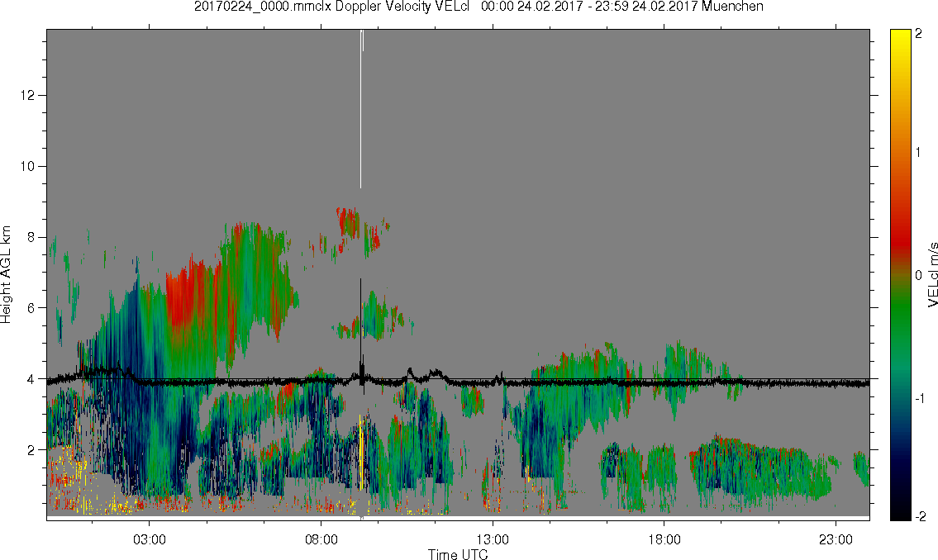
Task: Click the height label '12'
Action: (27, 96)
